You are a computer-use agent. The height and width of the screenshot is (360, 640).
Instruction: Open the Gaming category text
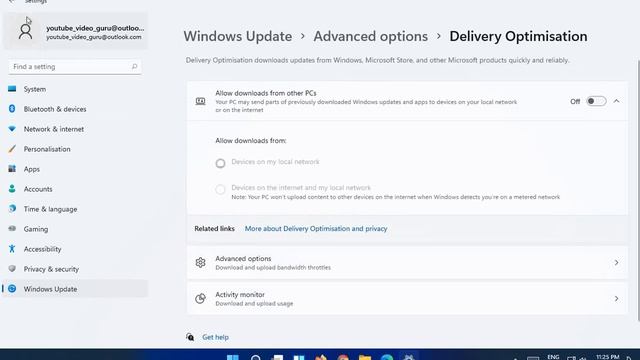pyautogui.click(x=36, y=229)
